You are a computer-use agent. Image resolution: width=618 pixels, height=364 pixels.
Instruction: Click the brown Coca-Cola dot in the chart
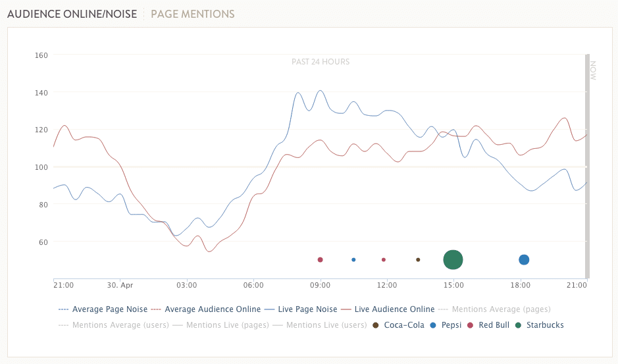[418, 260]
